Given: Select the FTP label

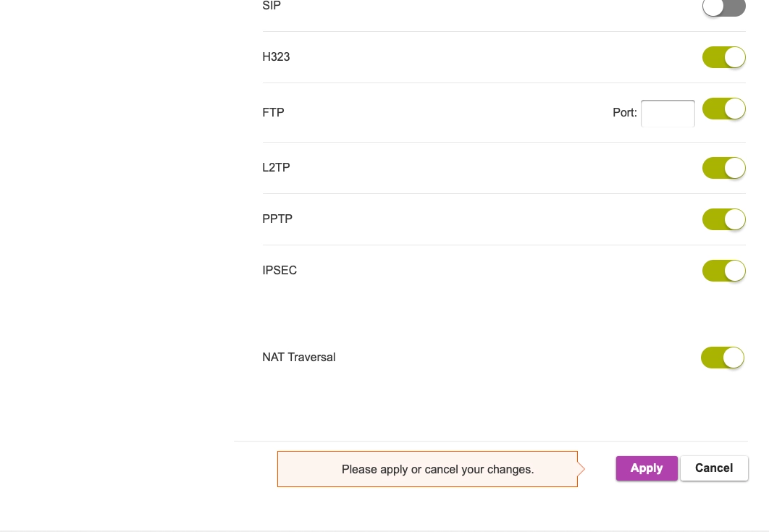Looking at the screenshot, I should (x=273, y=112).
